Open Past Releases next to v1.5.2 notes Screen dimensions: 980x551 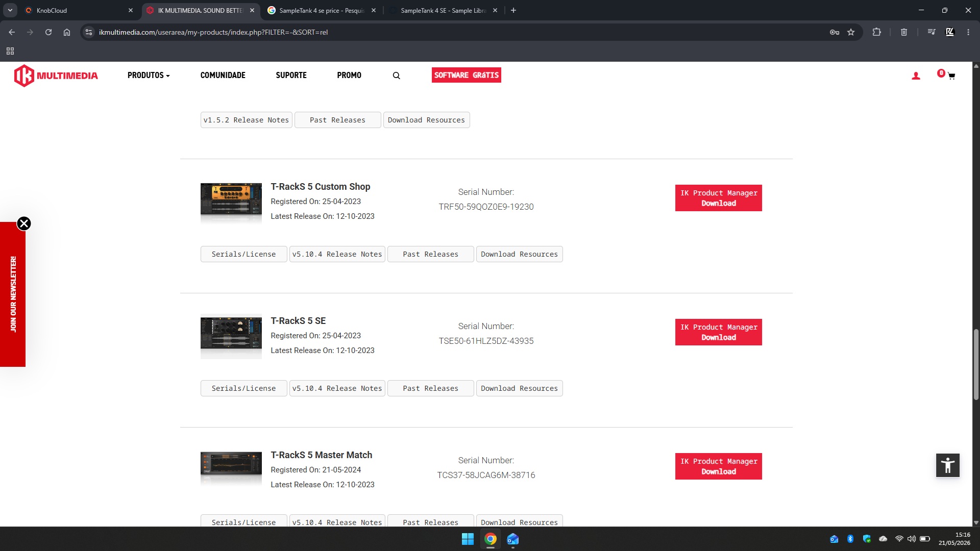point(337,120)
